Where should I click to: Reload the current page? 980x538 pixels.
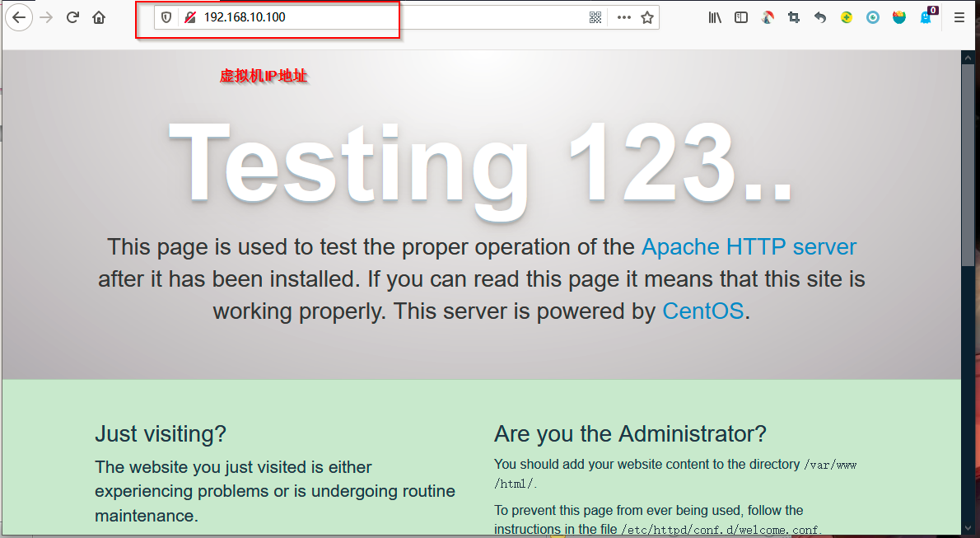(72, 17)
